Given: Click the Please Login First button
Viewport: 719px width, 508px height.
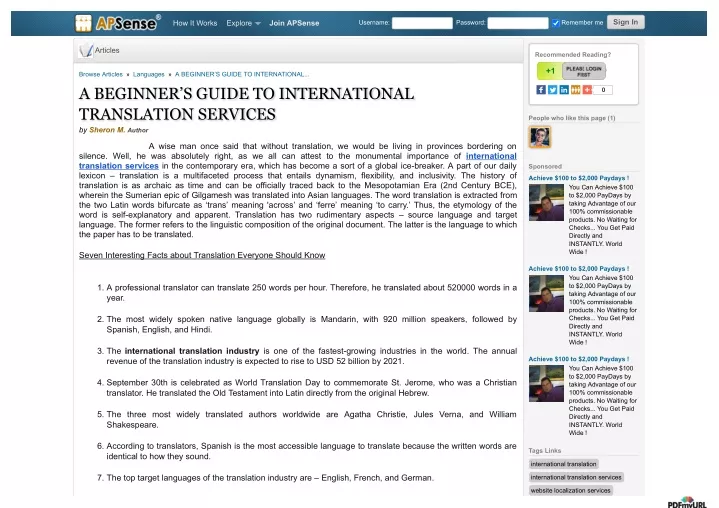Looking at the screenshot, I should click(x=584, y=71).
